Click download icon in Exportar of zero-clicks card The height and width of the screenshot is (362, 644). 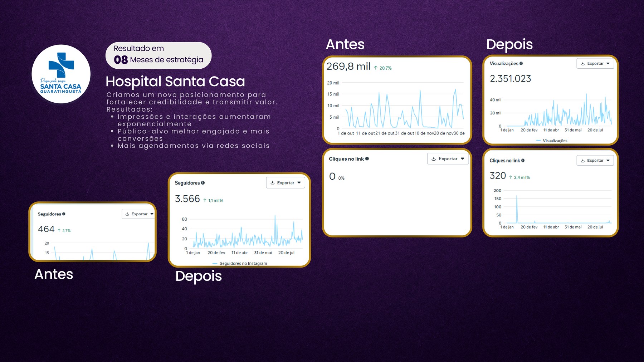pos(434,159)
